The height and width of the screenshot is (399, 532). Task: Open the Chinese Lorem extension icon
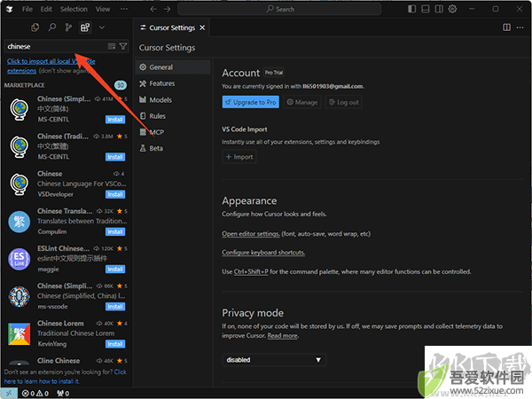pyautogui.click(x=20, y=333)
